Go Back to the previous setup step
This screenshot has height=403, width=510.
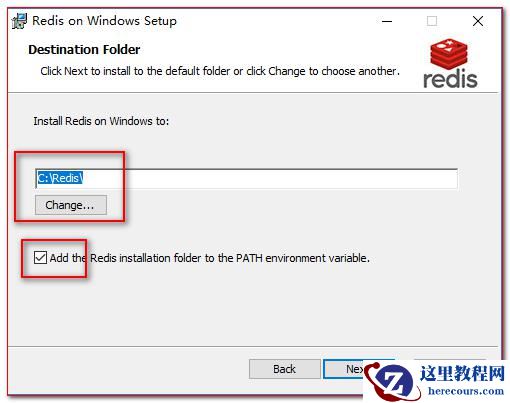284,369
